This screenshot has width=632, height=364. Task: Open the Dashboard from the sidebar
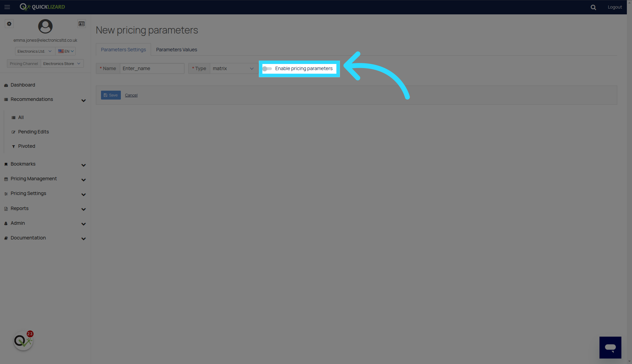point(23,85)
